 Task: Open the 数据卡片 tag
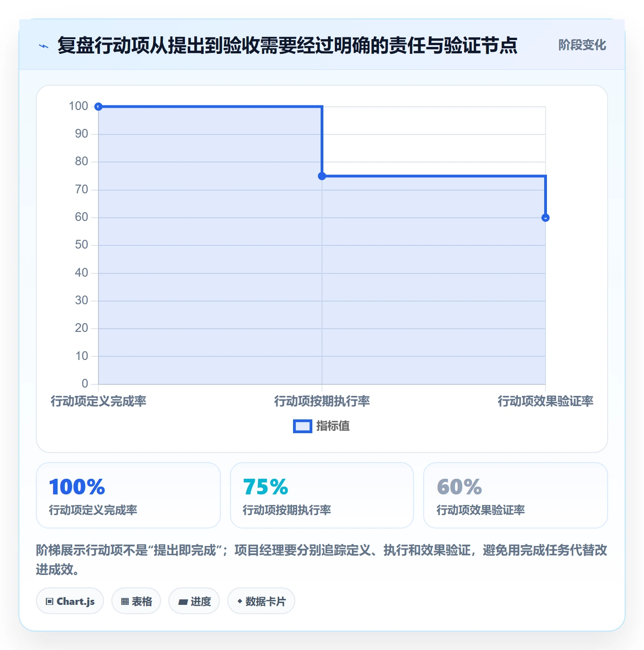click(261, 601)
